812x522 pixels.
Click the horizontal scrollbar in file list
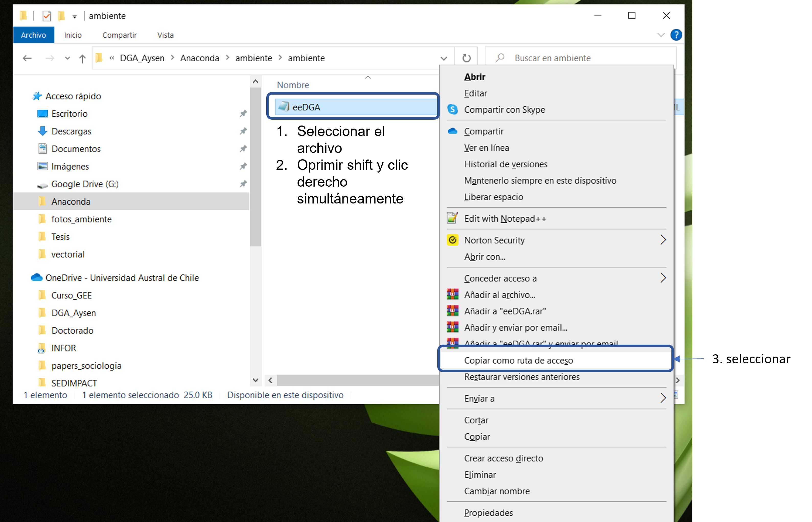click(356, 380)
